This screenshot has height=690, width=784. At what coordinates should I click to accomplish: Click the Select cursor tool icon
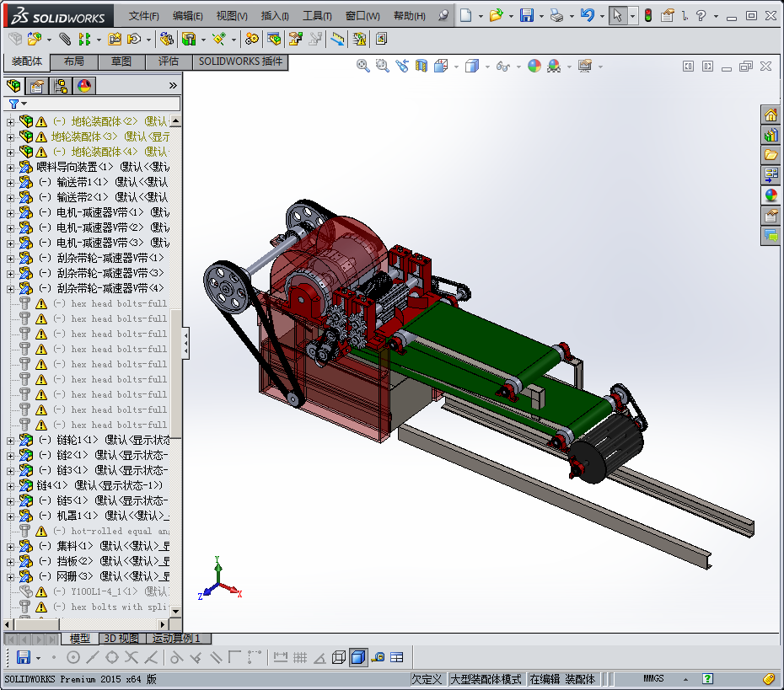pyautogui.click(x=617, y=15)
